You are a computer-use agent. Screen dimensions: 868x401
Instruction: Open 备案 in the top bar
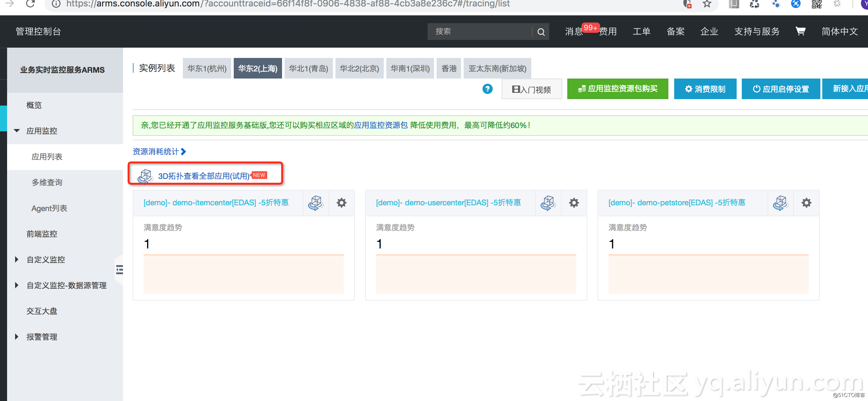coord(675,31)
